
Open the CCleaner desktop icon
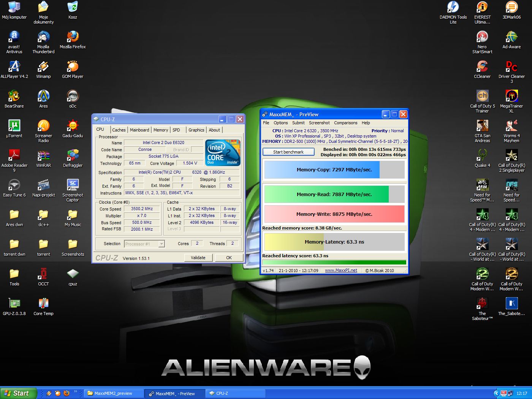pos(482,70)
